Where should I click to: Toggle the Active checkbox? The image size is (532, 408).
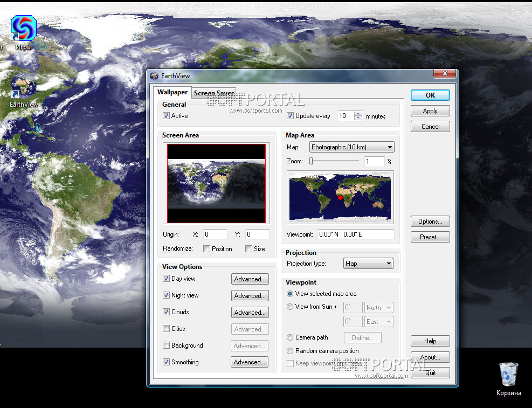click(166, 116)
